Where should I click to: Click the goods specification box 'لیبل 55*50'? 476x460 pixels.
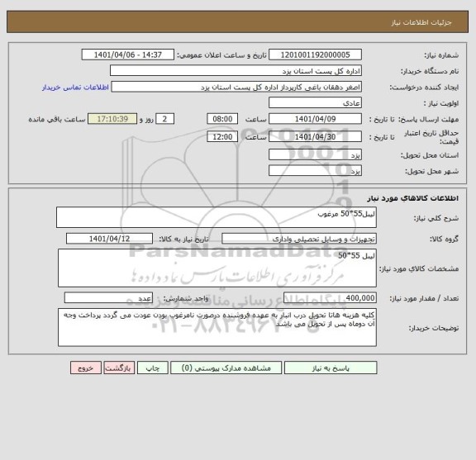[217, 268]
